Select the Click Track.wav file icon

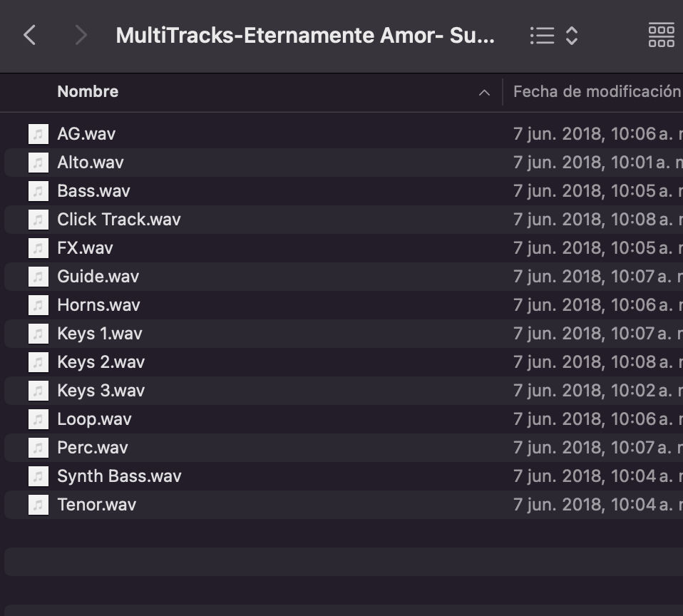(38, 220)
